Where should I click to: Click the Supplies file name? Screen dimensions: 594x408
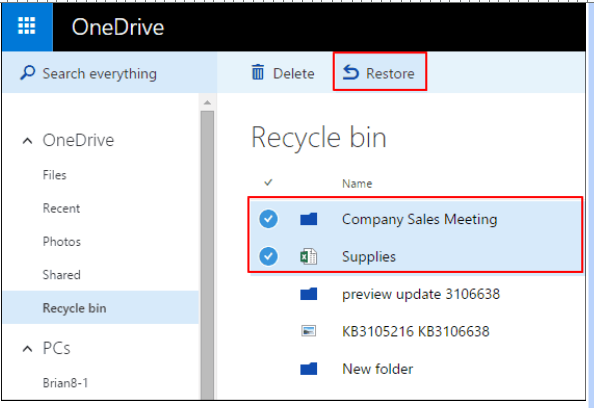point(369,257)
